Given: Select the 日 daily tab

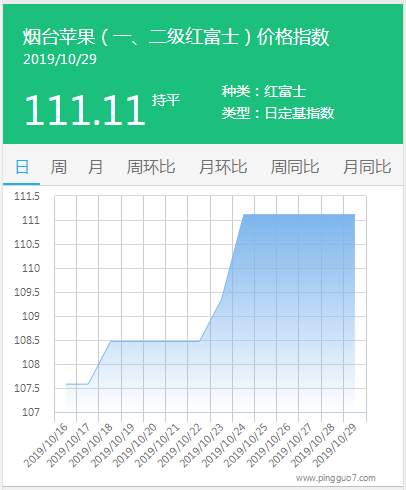Looking at the screenshot, I should point(22,167).
